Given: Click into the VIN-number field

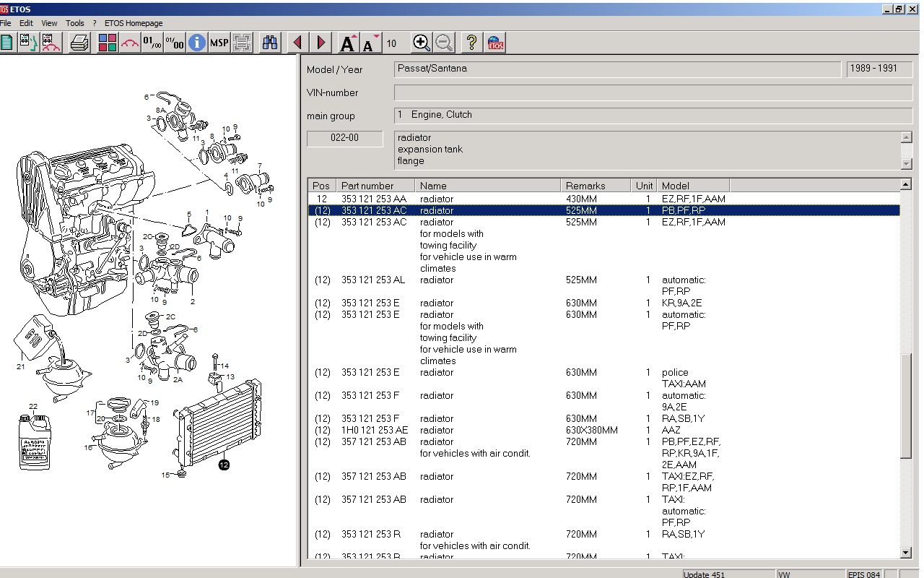Looking at the screenshot, I should pos(653,92).
